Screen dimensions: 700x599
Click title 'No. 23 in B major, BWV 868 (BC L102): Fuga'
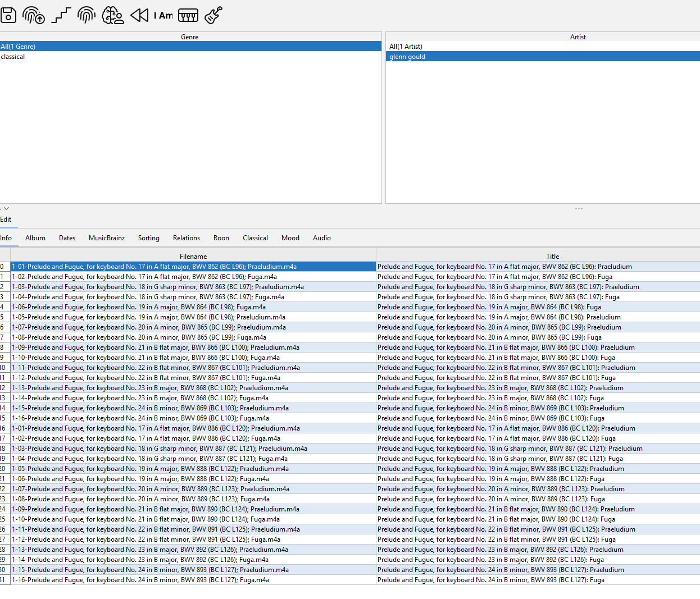click(x=538, y=398)
